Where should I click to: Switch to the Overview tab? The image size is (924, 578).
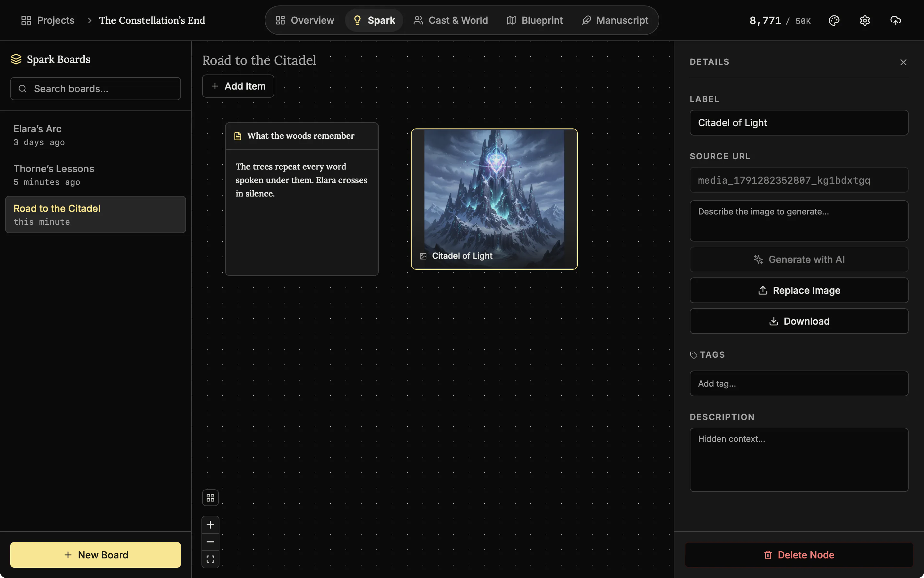click(x=305, y=20)
